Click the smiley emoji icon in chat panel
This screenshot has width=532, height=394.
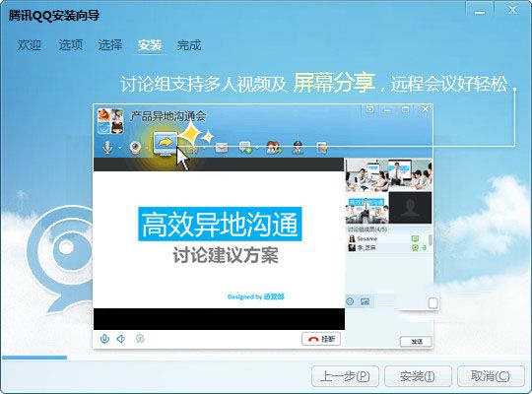pos(350,301)
